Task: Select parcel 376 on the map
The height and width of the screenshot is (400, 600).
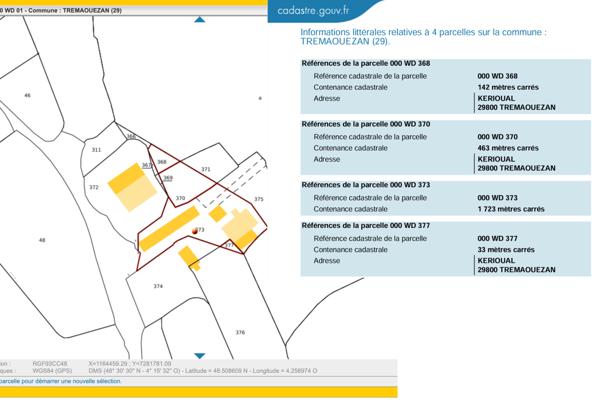Action: tap(240, 332)
